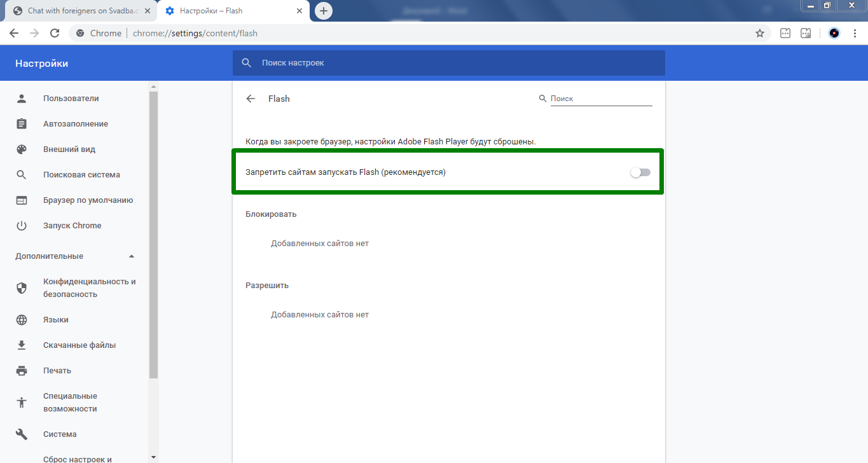
Task: Click the Автозаполнение clipboard icon
Action: click(22, 124)
